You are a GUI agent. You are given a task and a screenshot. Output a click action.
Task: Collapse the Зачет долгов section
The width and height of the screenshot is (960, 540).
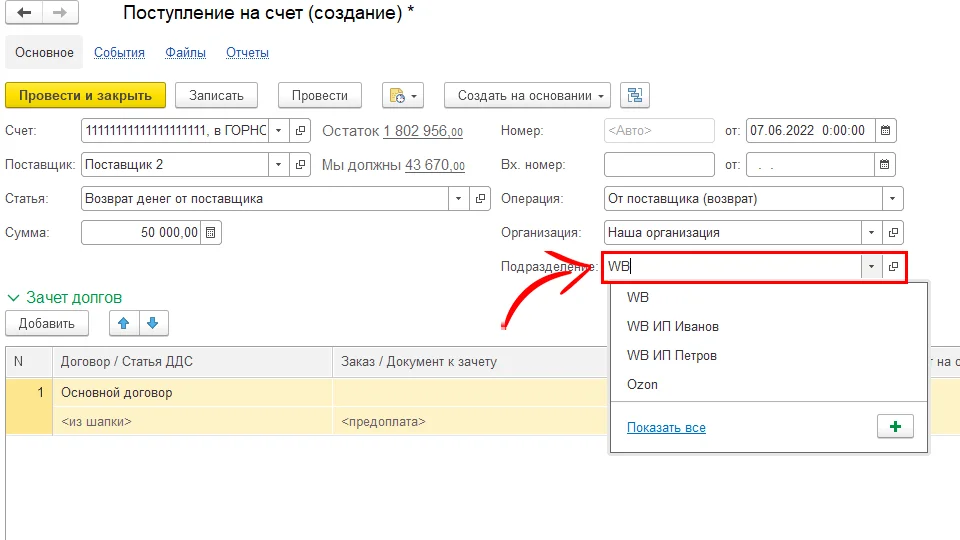coord(14,297)
